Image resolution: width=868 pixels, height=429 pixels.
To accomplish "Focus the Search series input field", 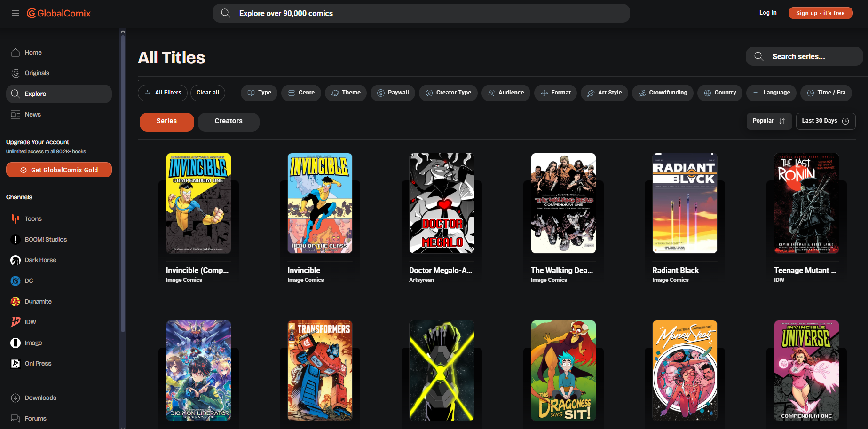I will coord(804,56).
